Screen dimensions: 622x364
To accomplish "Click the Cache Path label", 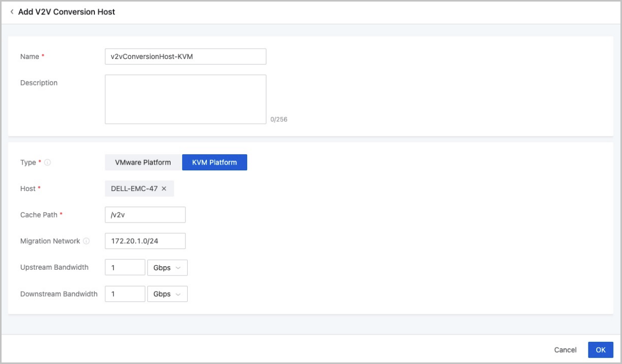I will 38,215.
